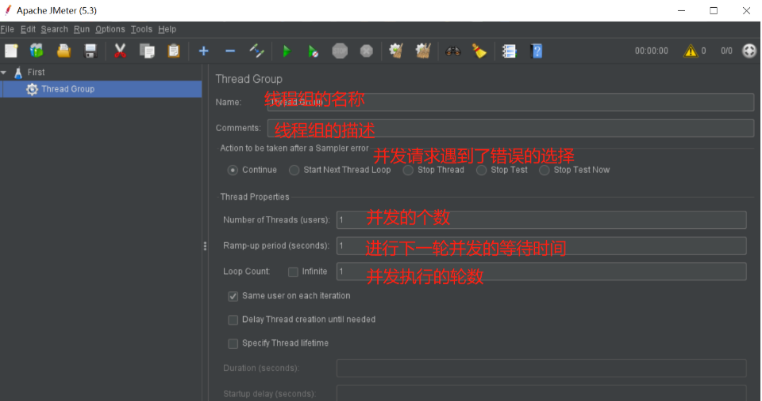Click the minus Collapse All toolbar icon
Screen dimensions: 762x401
pos(230,50)
